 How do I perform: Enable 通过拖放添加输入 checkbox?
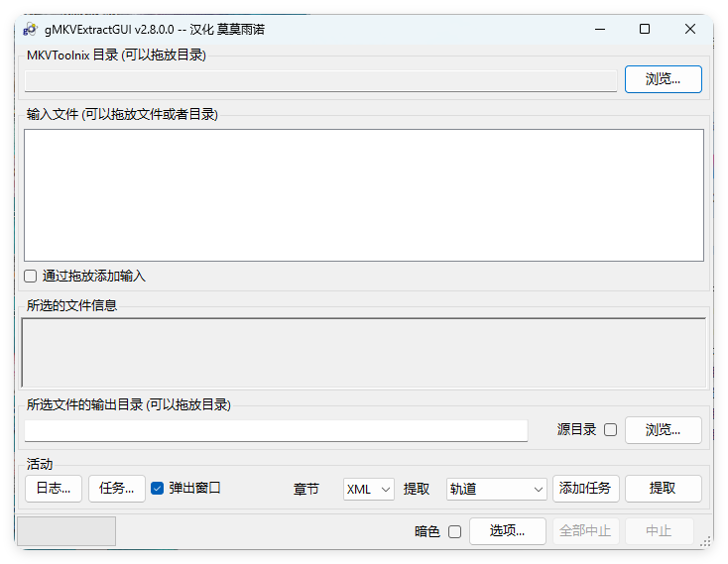pos(31,277)
